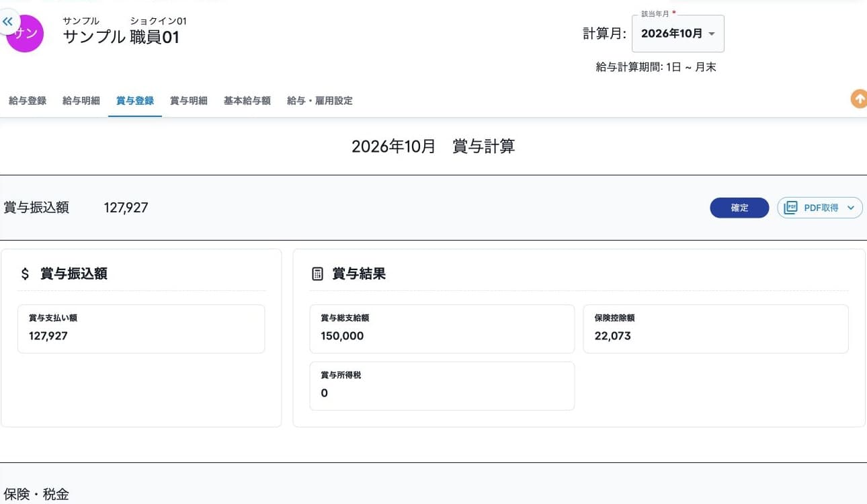Click the 賞与支払い額 field showing 127,927

(141, 329)
